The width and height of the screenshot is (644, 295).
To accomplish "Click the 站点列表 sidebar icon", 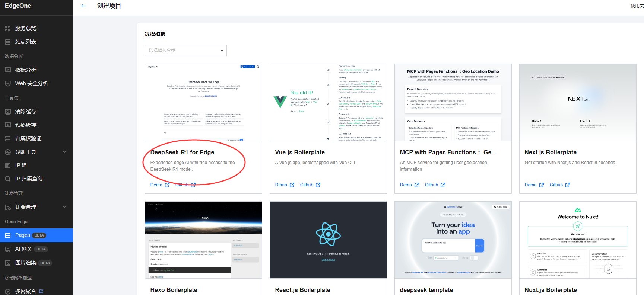I will tap(8, 42).
